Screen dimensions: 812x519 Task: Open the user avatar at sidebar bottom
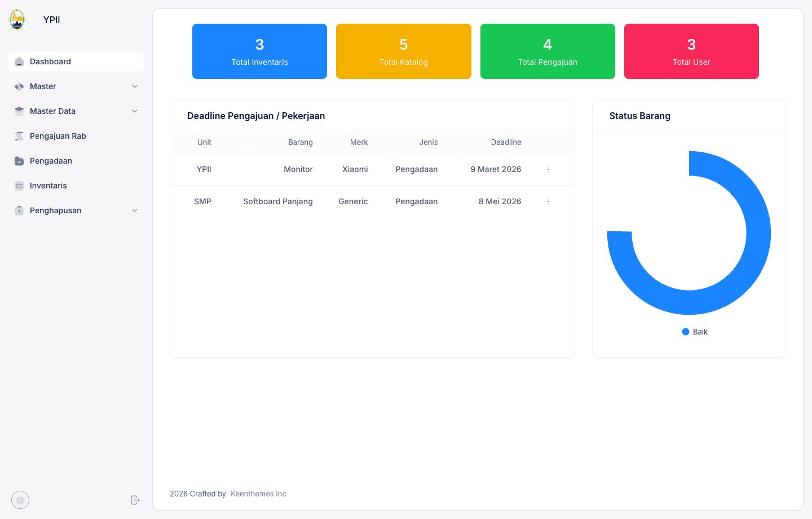(x=20, y=500)
